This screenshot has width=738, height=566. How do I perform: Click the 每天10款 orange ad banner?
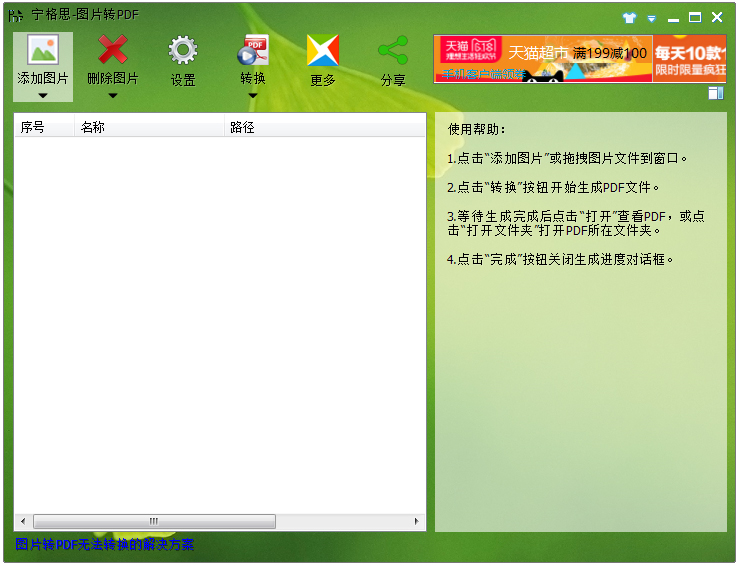[690, 59]
